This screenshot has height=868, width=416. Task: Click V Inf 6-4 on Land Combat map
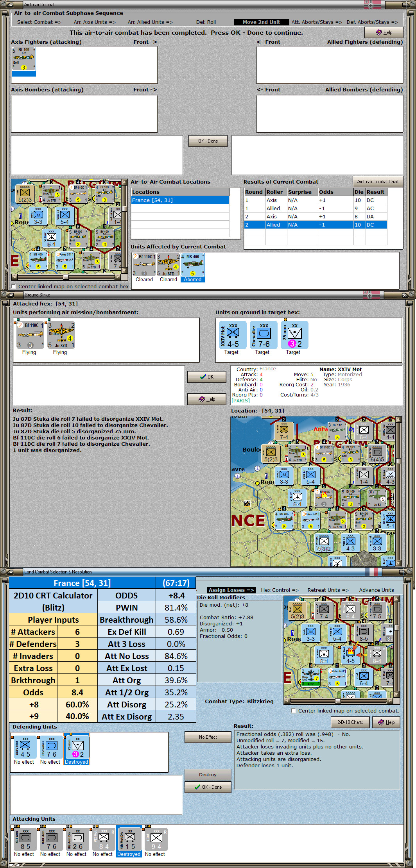tap(364, 678)
